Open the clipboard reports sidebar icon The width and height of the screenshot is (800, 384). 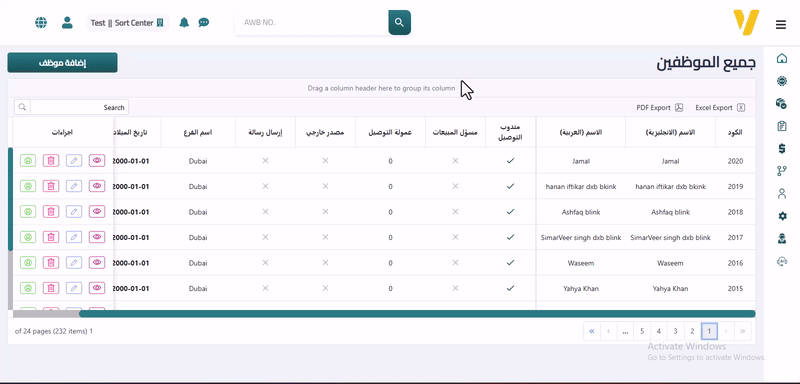pyautogui.click(x=782, y=126)
